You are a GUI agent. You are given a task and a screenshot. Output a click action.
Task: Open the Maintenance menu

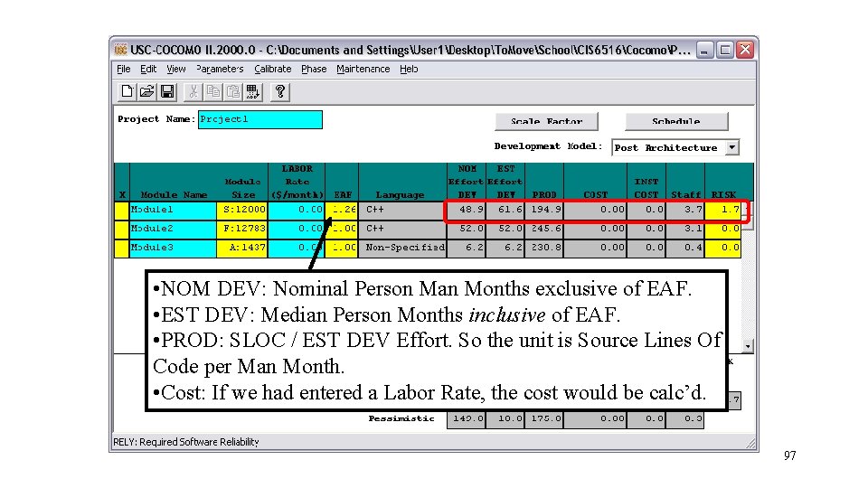pyautogui.click(x=363, y=70)
